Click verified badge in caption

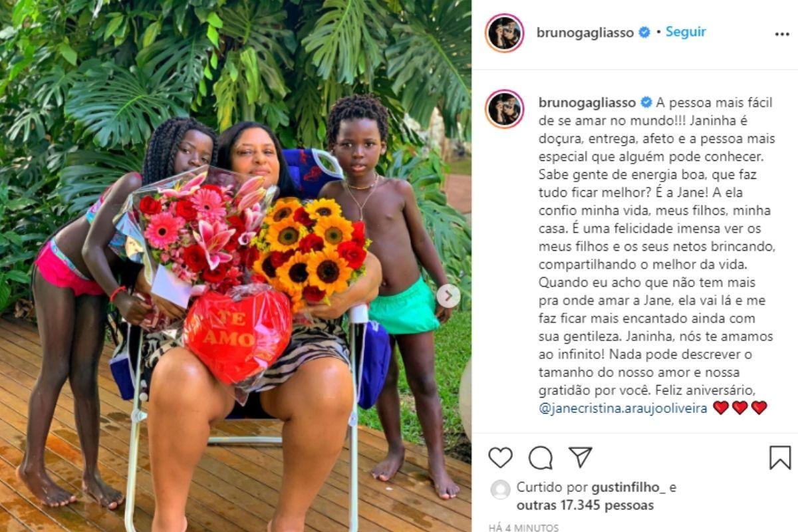(646, 102)
